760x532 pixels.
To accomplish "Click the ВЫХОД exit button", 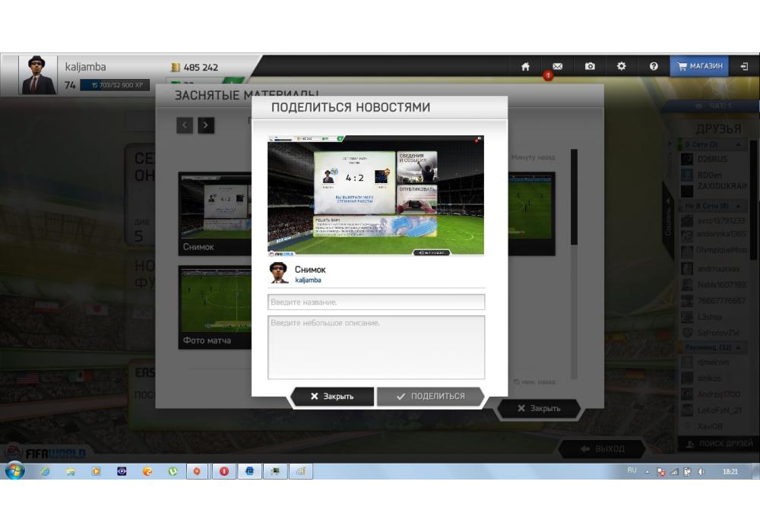I will [602, 449].
